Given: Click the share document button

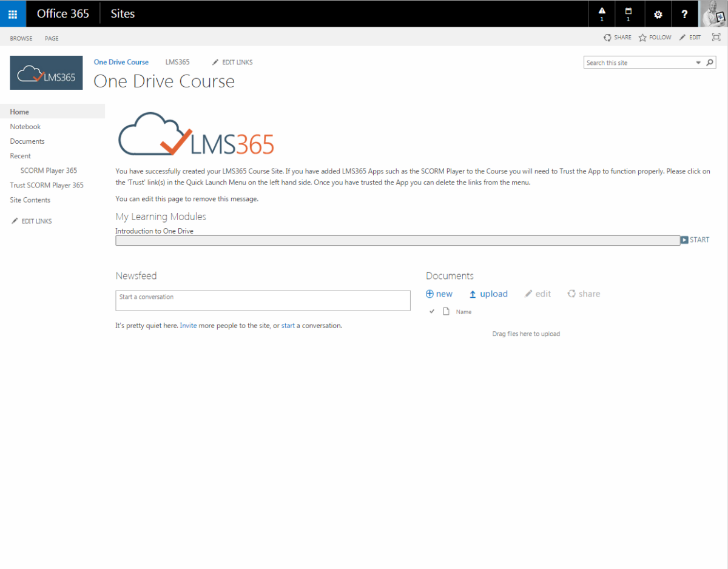Looking at the screenshot, I should [584, 294].
